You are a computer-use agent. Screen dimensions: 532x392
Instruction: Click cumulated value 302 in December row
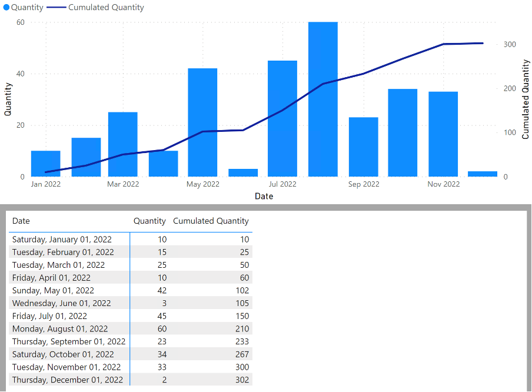pyautogui.click(x=242, y=380)
